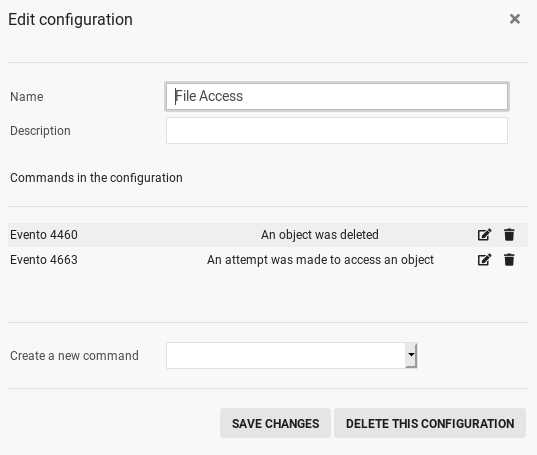Click the Description field label
Viewport: 537px width, 455px height.
pyautogui.click(x=40, y=131)
